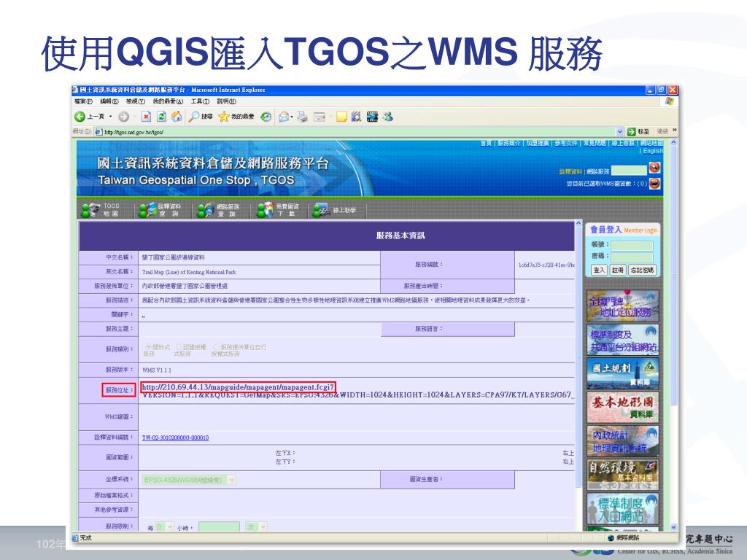
Task: Open the 詮釋資料查詢 navigation item
Action: click(x=160, y=210)
